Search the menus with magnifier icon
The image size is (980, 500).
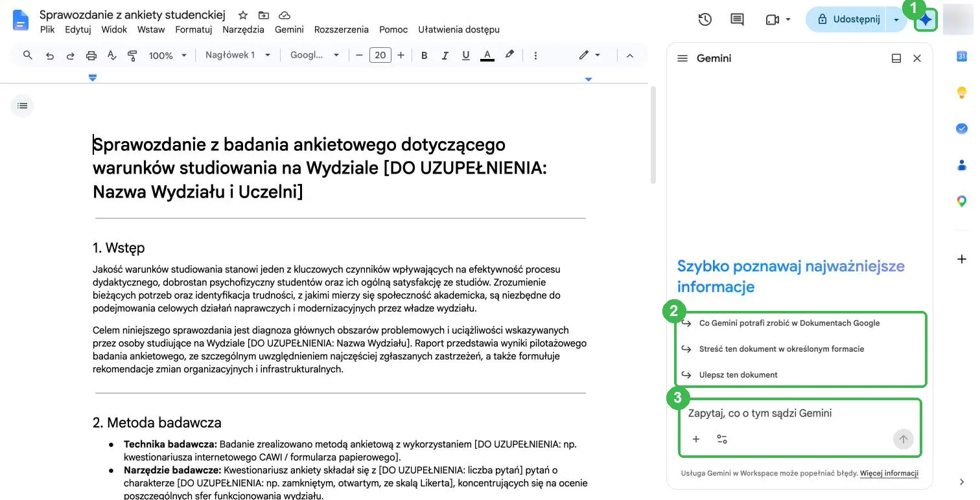pyautogui.click(x=28, y=56)
